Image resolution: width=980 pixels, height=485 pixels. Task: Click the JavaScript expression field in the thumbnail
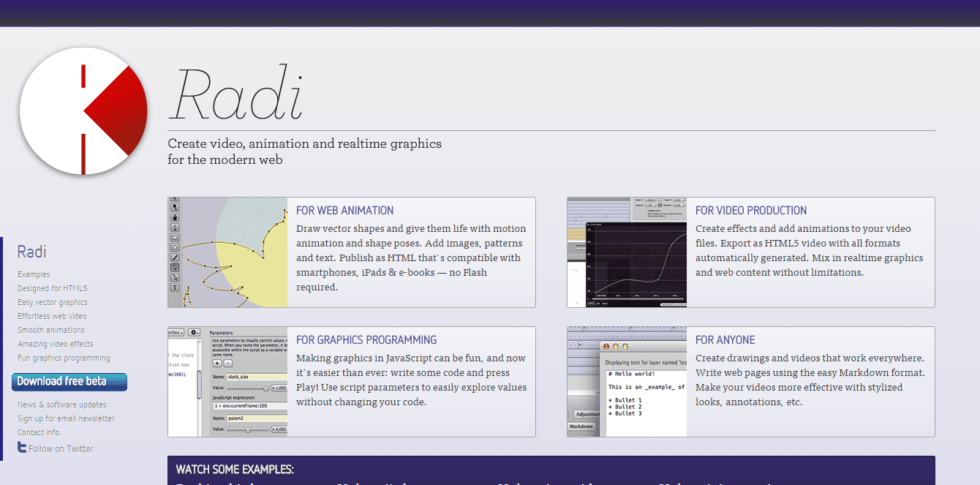(250, 406)
